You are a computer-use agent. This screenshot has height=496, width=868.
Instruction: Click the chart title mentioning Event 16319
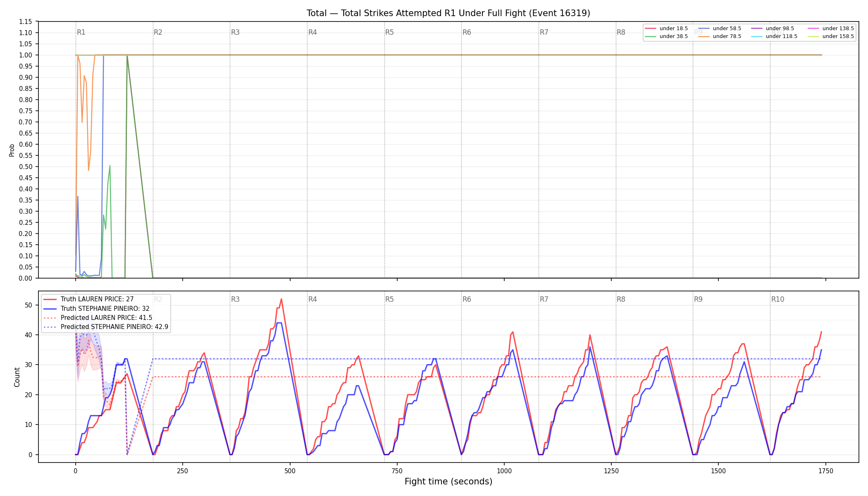pyautogui.click(x=448, y=13)
